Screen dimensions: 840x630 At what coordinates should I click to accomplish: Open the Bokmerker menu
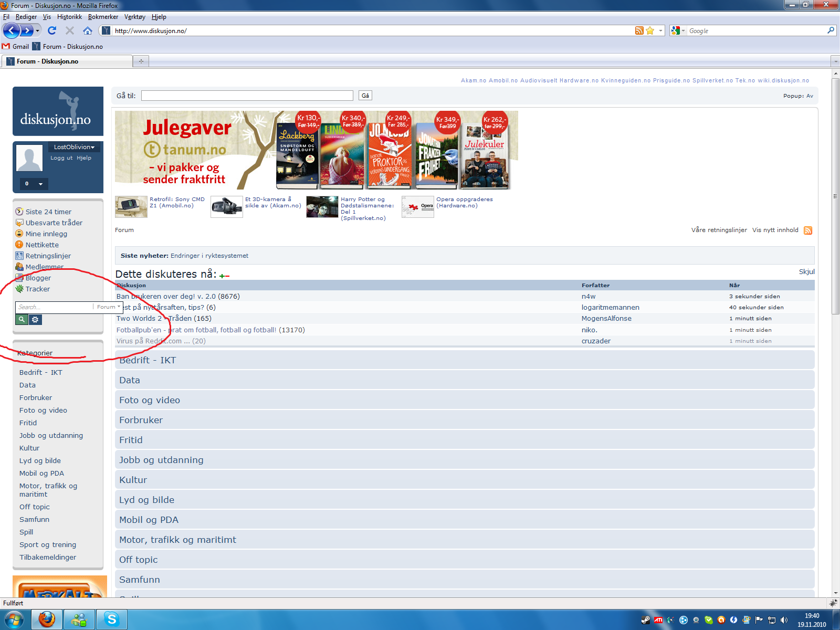[103, 17]
